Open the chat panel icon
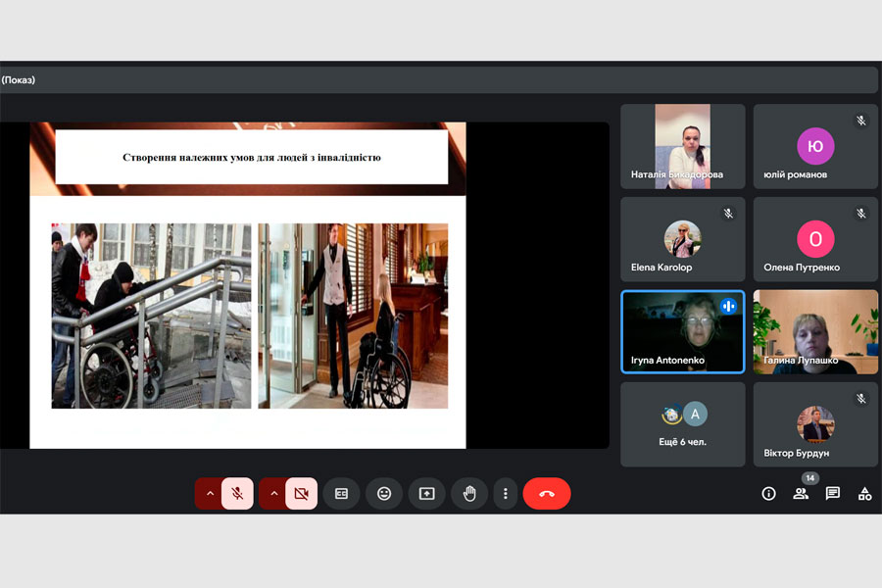 coord(832,494)
